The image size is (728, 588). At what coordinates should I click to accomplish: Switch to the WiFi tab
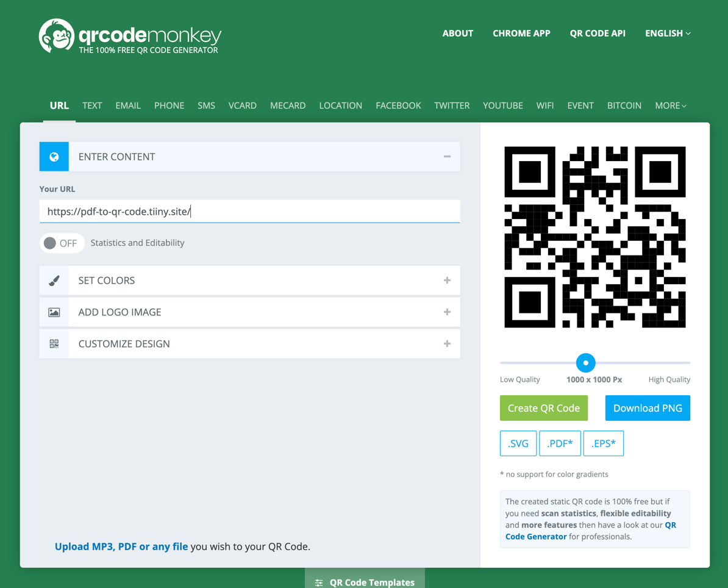coord(544,106)
